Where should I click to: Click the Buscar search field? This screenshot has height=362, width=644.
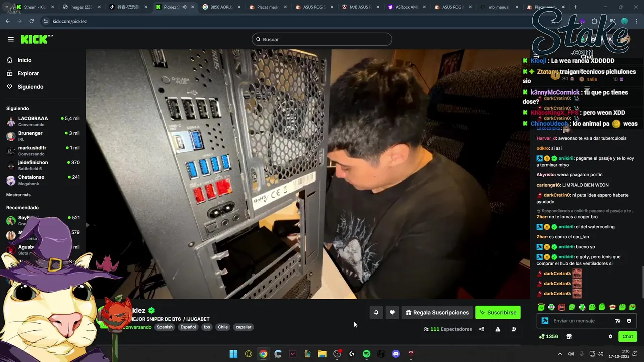322,39
